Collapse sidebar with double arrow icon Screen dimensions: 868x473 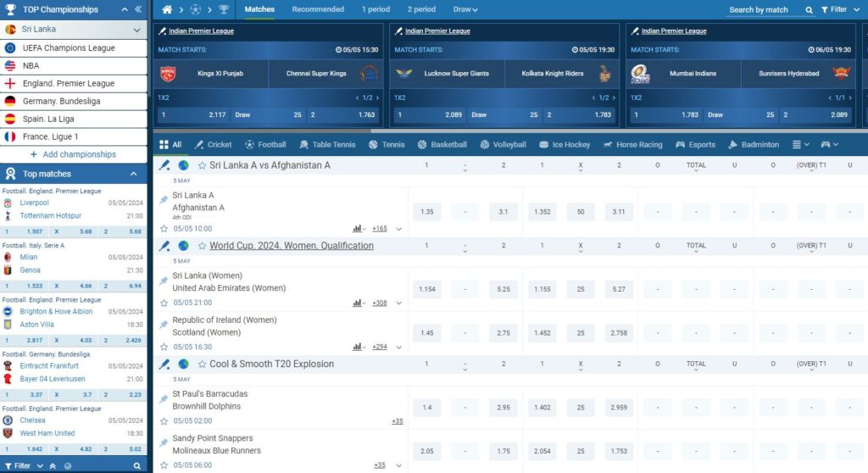[x=138, y=9]
